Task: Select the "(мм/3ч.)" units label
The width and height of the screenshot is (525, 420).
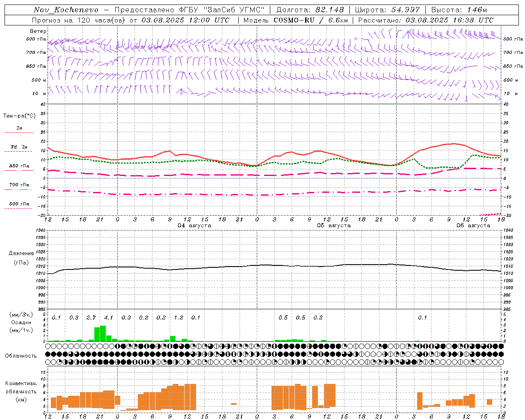Action: click(21, 315)
